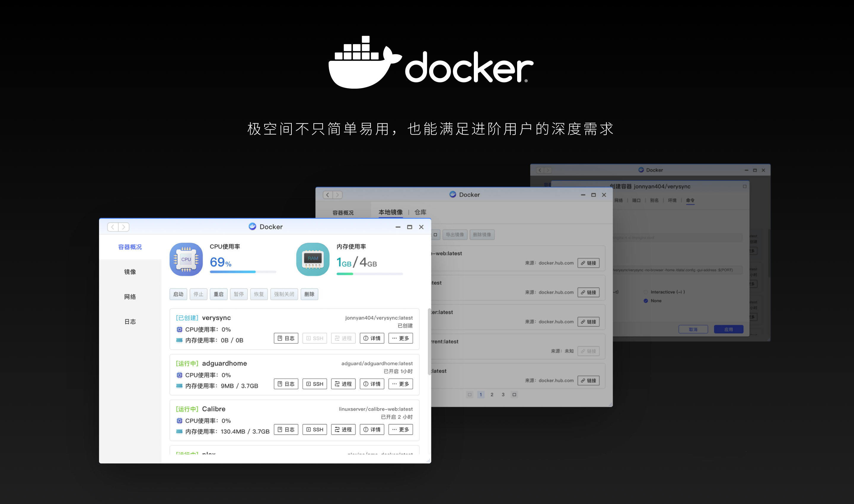Go to page 2 of the images list

492,394
